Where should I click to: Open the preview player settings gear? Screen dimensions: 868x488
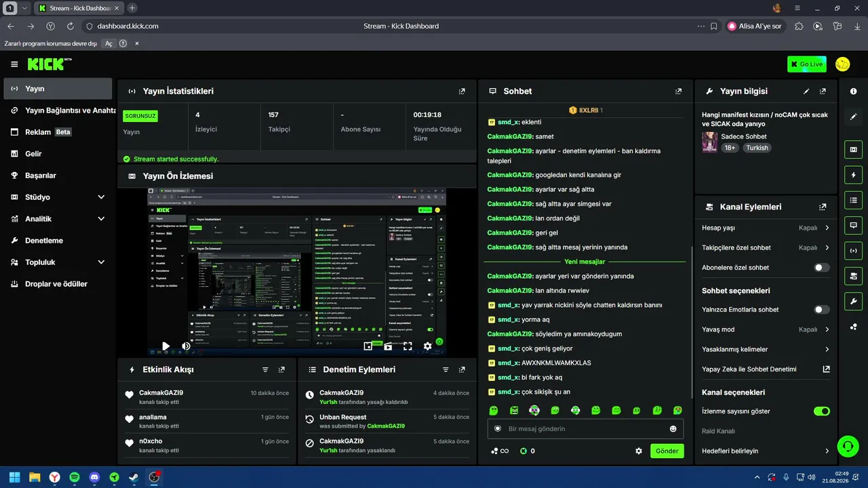[427, 346]
